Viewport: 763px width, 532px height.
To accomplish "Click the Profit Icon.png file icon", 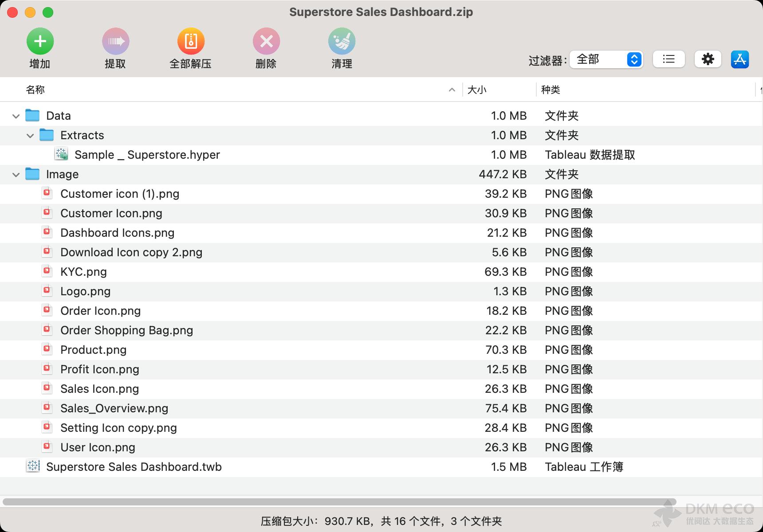I will coord(47,368).
